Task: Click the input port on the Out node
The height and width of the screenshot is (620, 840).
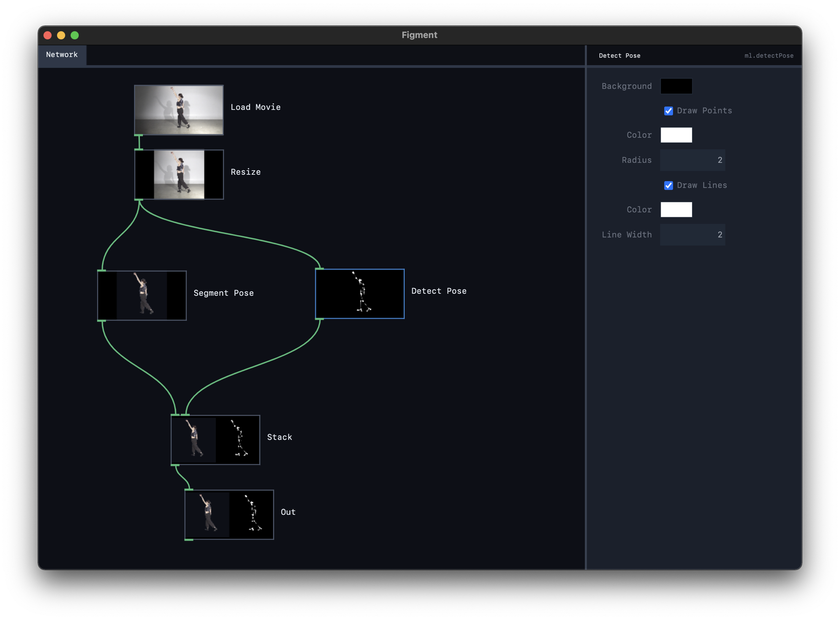Action: (189, 490)
